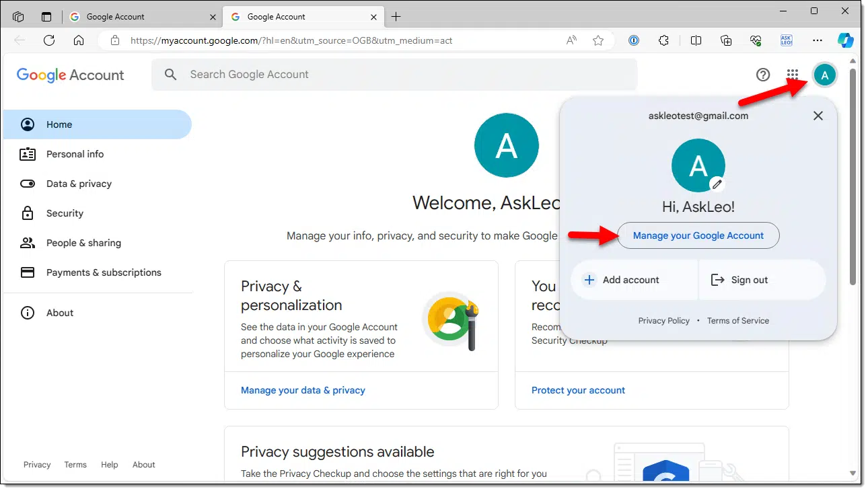Click the account avatar in header
Screen dimensions: 868x491
825,75
